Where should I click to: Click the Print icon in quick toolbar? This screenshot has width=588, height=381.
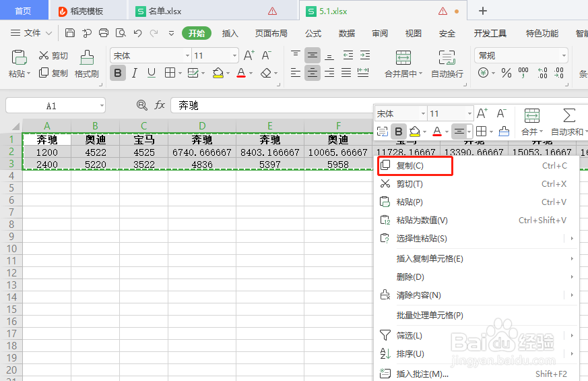pyautogui.click(x=104, y=33)
